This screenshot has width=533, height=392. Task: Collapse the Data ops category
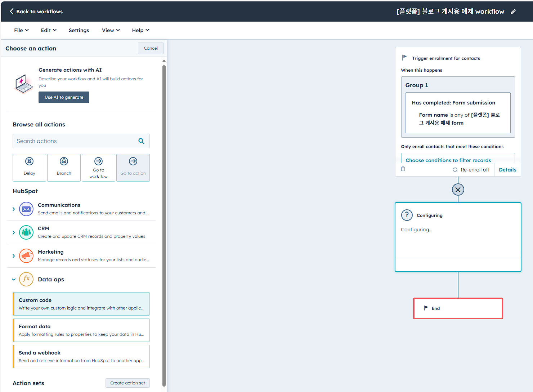[14, 279]
